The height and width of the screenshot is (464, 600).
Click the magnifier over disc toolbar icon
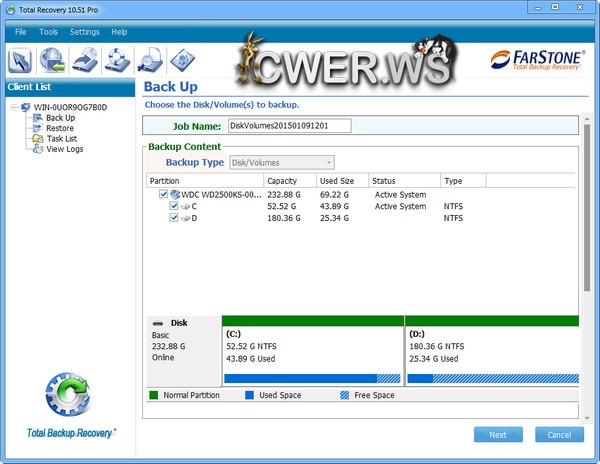click(150, 61)
